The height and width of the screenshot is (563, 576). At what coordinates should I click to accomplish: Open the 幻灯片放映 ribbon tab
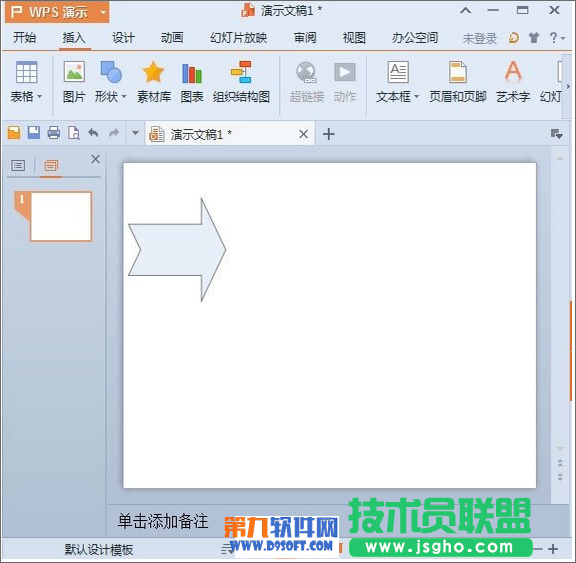point(238,37)
